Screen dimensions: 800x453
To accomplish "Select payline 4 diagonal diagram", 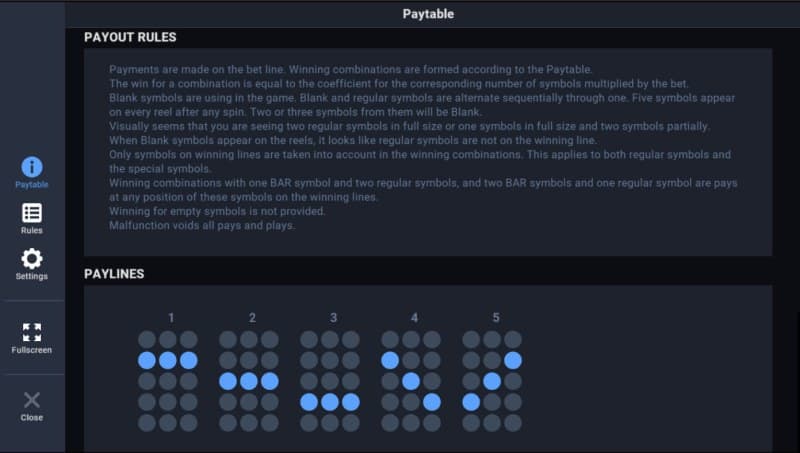I will pyautogui.click(x=411, y=381).
